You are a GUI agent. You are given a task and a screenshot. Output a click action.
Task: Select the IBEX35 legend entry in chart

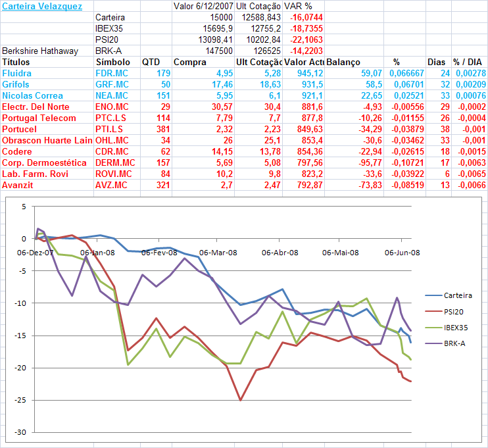447,328
